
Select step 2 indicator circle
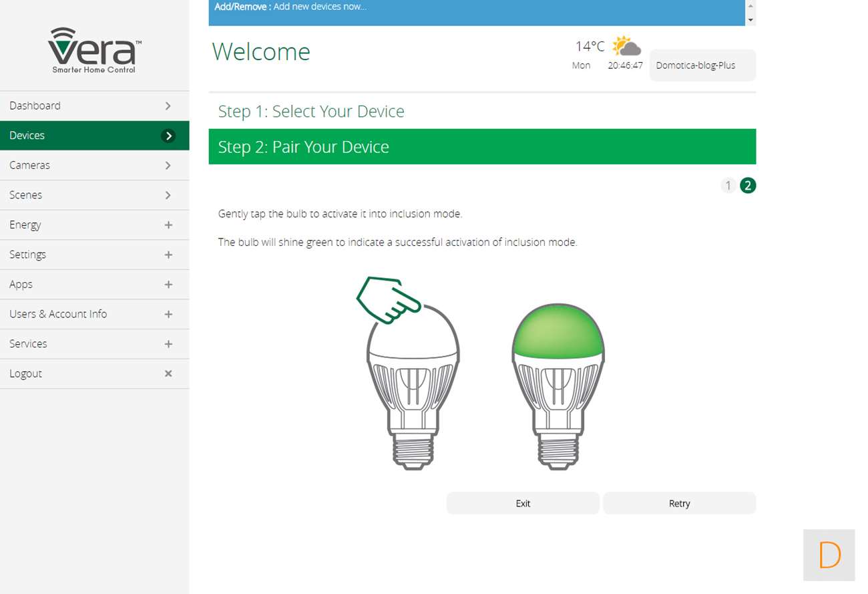coord(748,186)
